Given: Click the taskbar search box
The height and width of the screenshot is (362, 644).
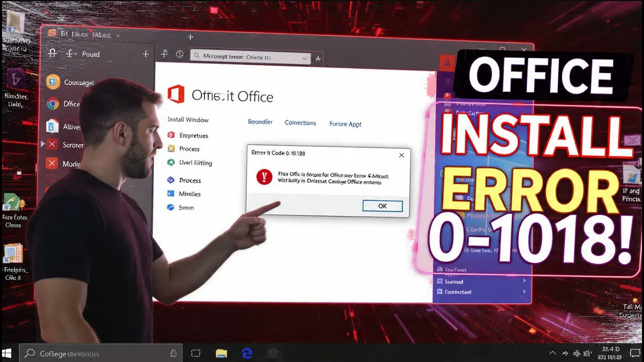Looking at the screenshot, I should [100, 353].
